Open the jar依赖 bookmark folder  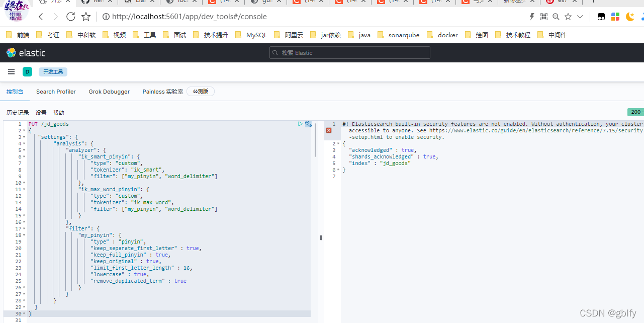[326, 35]
